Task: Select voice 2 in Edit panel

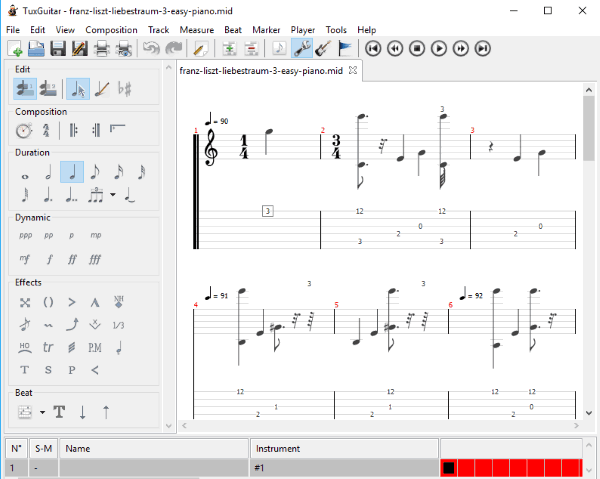Action: [48, 89]
